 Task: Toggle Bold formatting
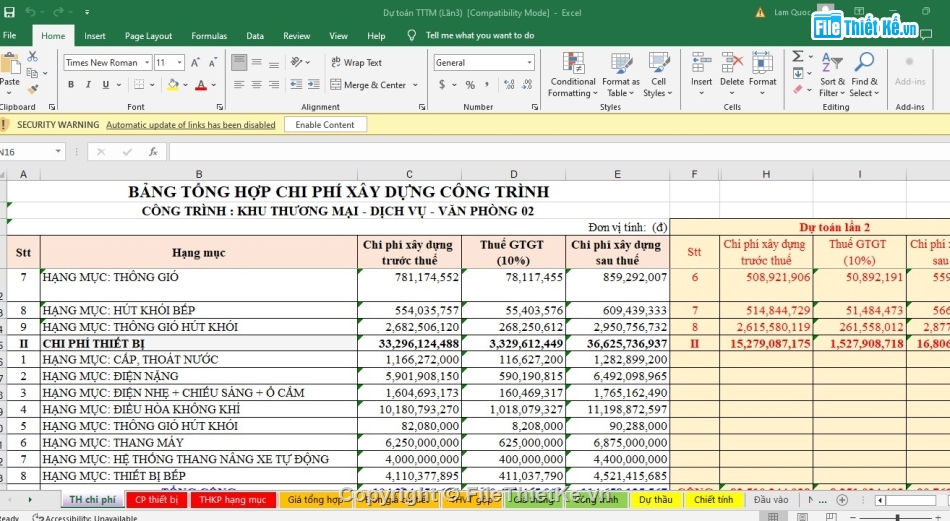click(71, 85)
